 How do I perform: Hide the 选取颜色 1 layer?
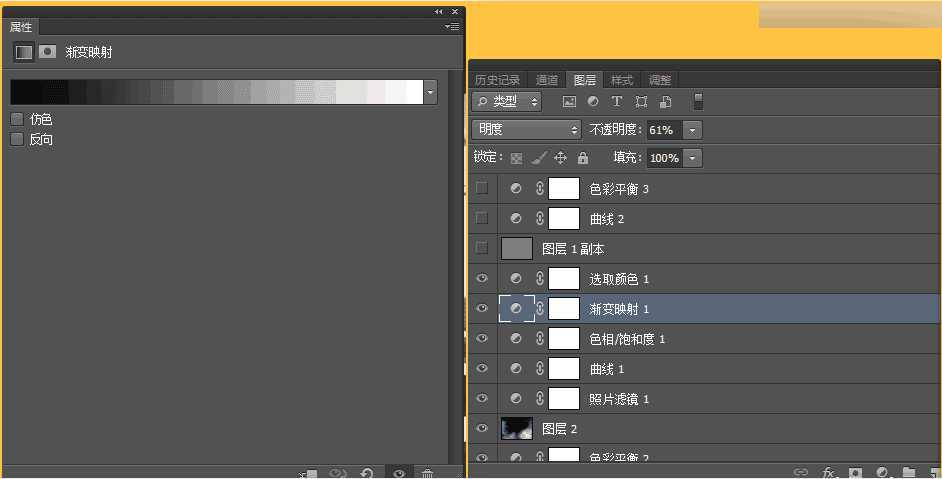483,279
